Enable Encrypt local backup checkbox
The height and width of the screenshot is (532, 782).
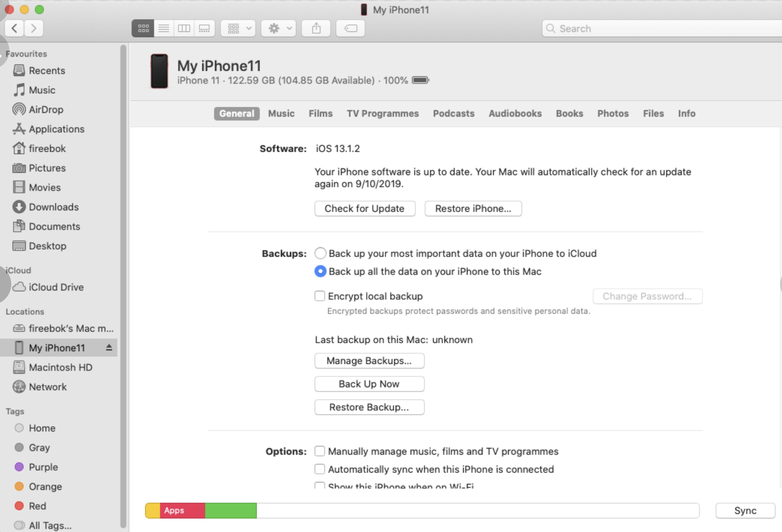pos(320,296)
